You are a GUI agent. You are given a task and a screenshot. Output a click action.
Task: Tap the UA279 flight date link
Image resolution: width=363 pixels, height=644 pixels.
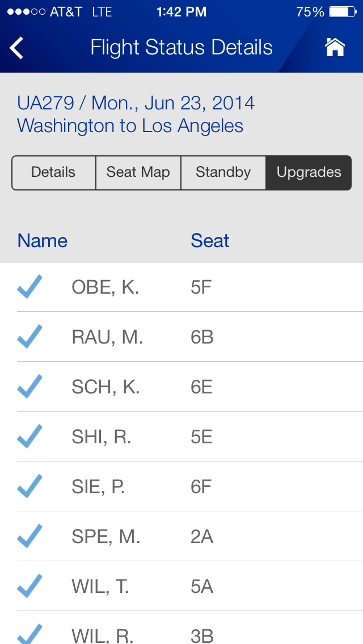[x=136, y=103]
